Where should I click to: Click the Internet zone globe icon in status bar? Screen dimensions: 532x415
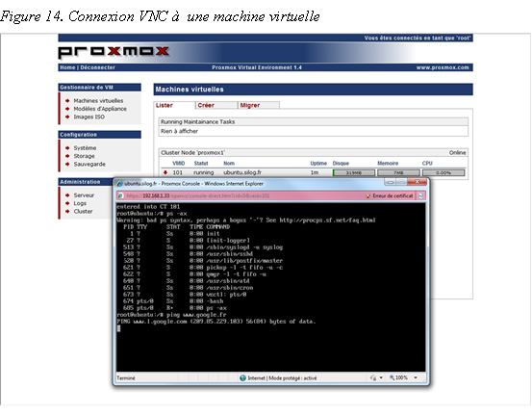(x=243, y=378)
